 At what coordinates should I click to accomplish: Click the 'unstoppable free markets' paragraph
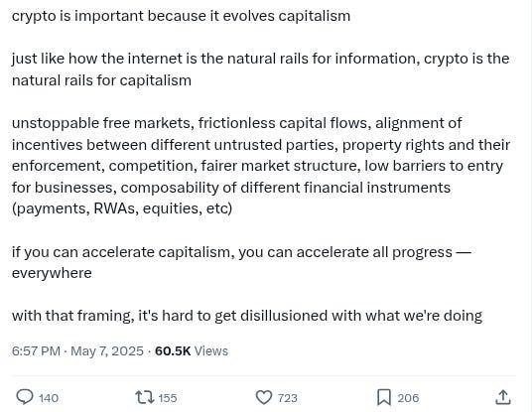261,166
